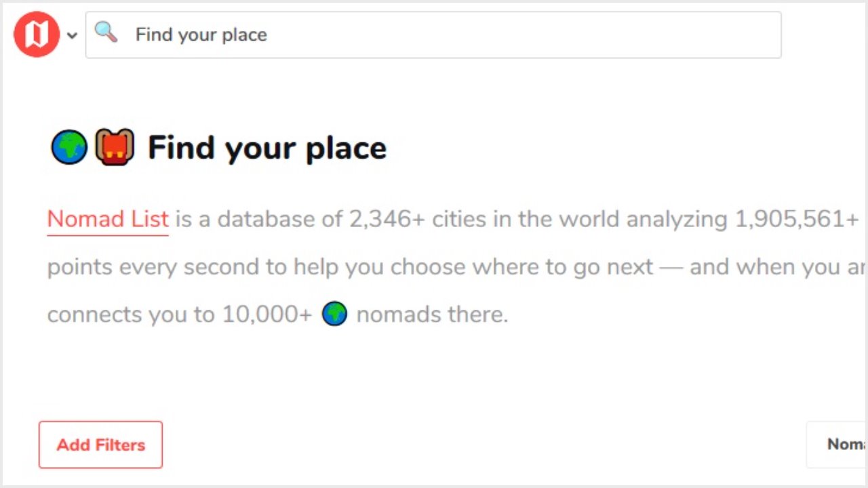Click the "connects you to" phrase
This screenshot has width=868, height=488.
[x=131, y=315]
